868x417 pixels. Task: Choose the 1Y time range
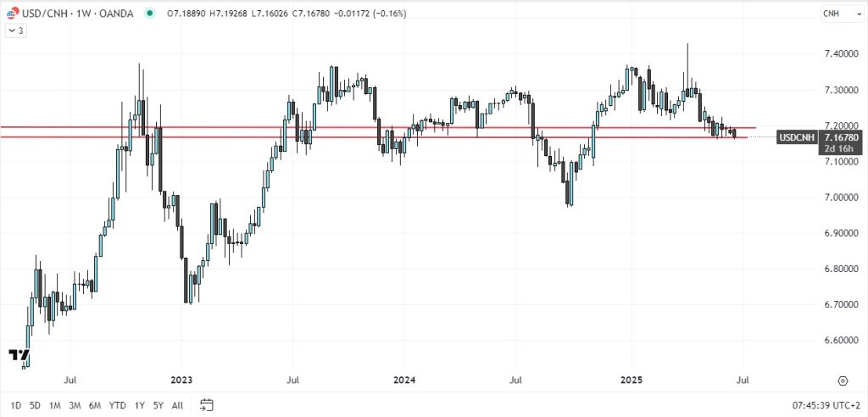pos(139,405)
